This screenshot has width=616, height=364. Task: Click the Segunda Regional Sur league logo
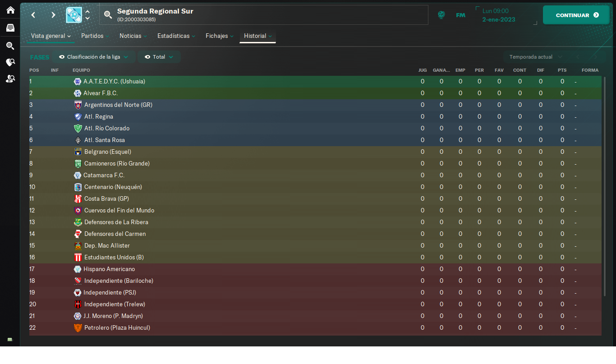point(74,15)
